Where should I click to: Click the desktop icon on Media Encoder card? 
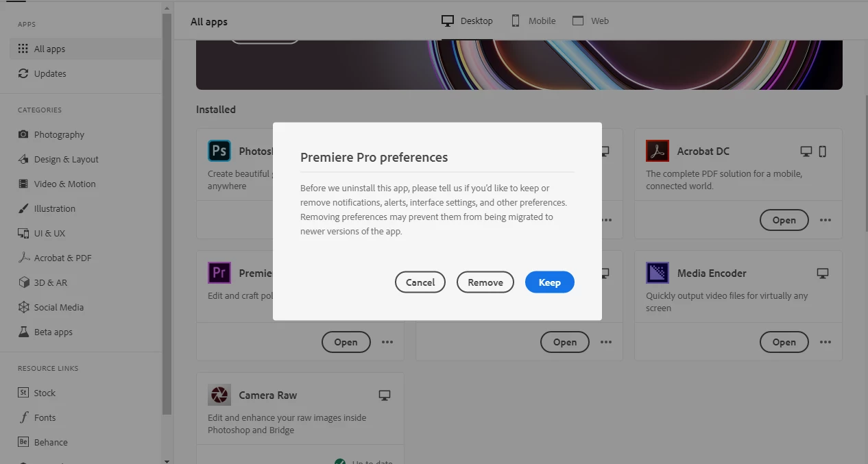(x=823, y=273)
